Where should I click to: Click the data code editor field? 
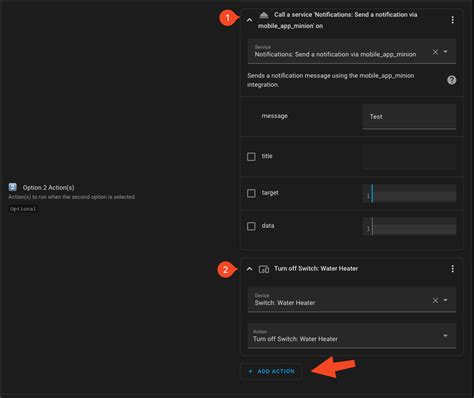[x=409, y=226]
